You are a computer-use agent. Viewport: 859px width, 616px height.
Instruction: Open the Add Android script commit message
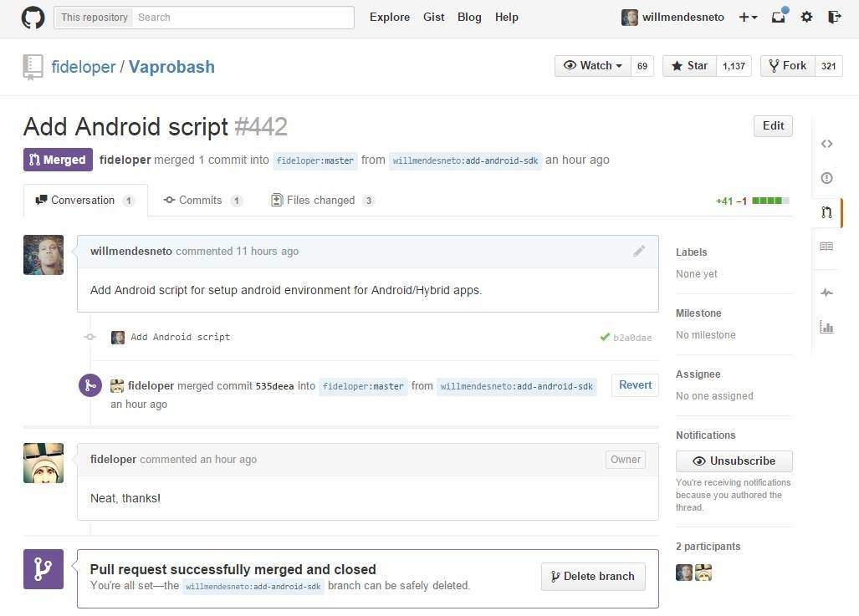coord(180,338)
